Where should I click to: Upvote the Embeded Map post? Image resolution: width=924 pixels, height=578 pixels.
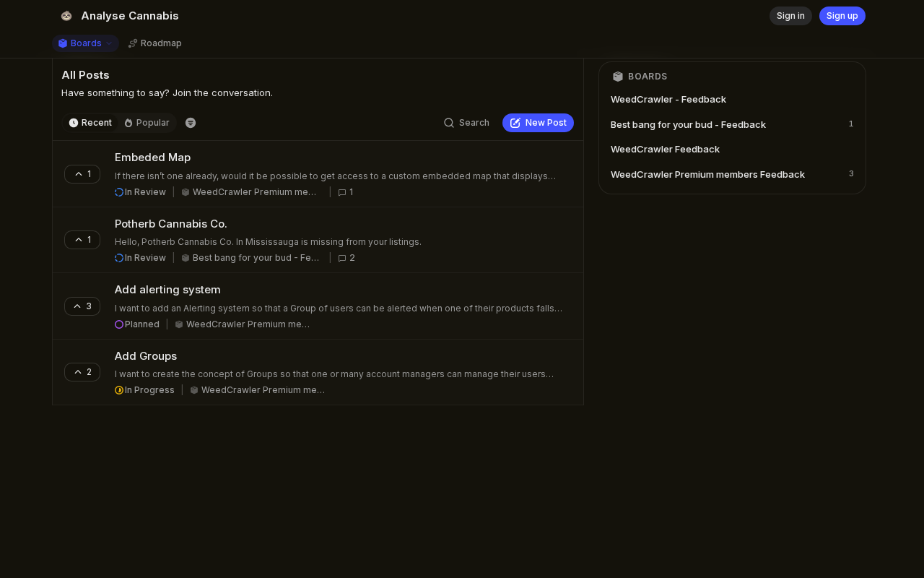(82, 174)
